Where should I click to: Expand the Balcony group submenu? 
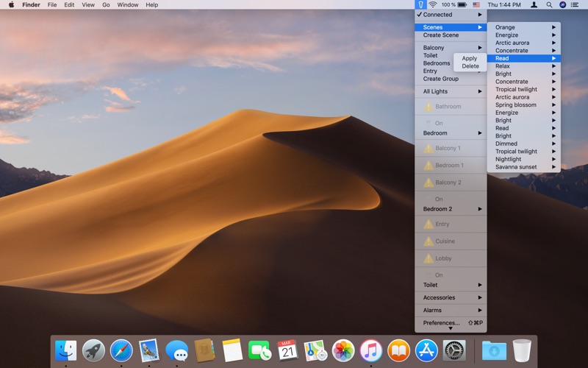[x=451, y=48]
